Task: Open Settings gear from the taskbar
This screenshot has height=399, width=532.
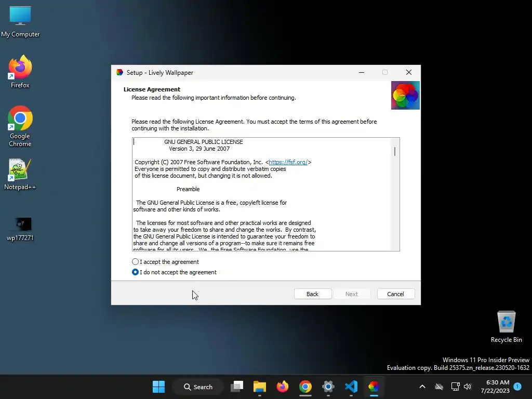Action: [328, 387]
